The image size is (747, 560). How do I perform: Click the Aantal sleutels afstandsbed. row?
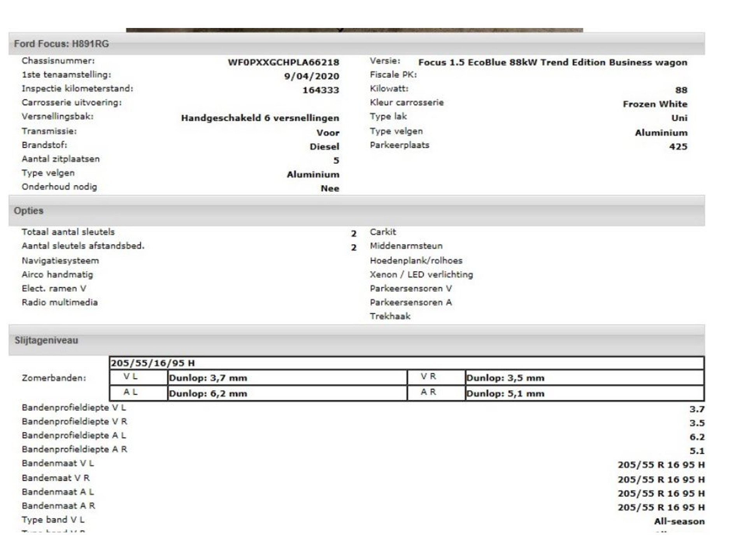coord(189,246)
